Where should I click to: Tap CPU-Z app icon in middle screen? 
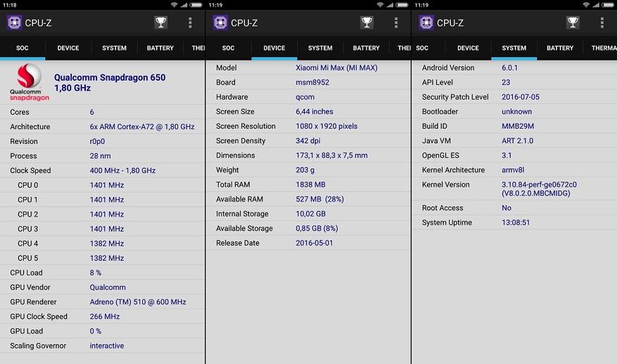220,22
